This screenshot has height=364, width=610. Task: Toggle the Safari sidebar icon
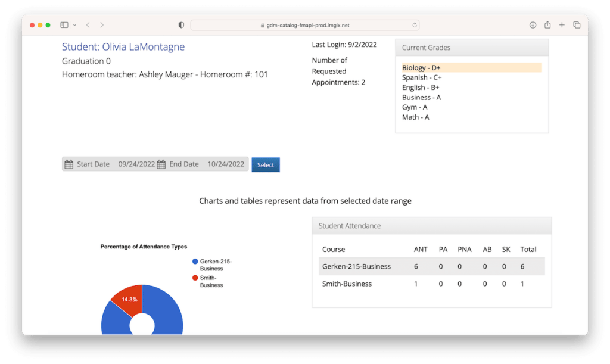(64, 25)
